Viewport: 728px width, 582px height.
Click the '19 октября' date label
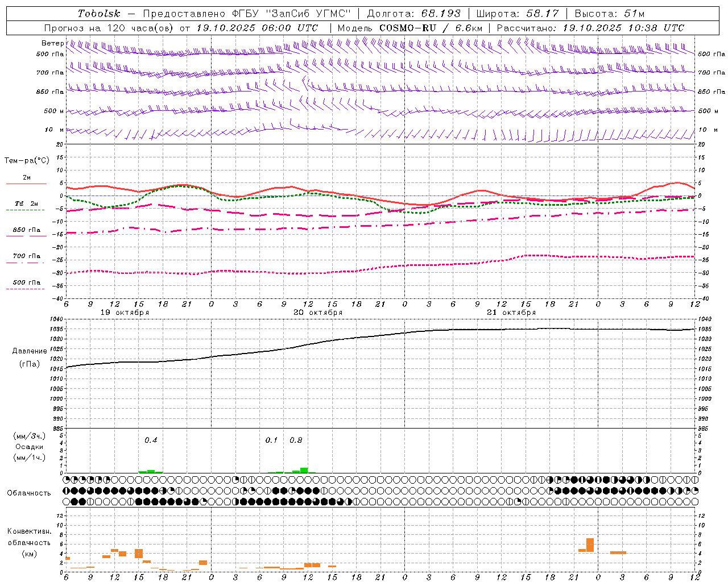[125, 313]
